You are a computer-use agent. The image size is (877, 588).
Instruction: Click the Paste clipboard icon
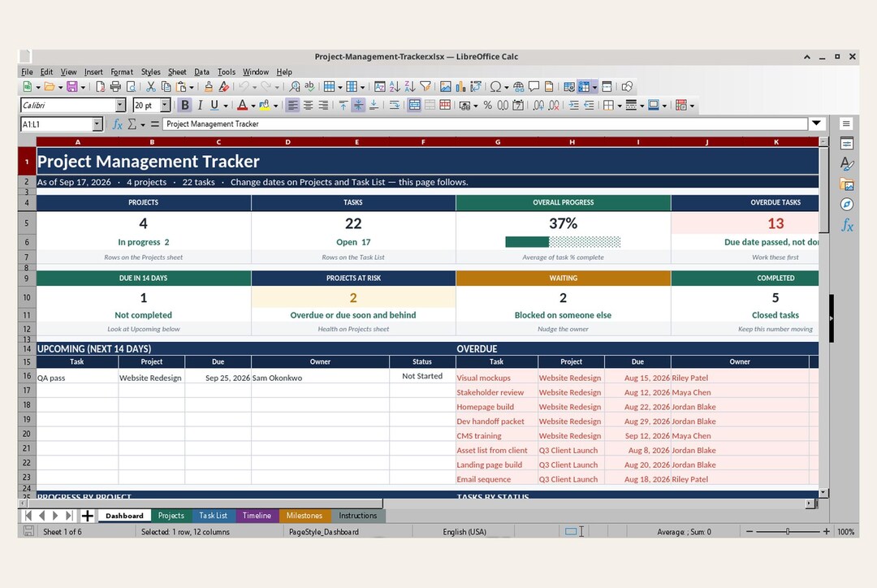[181, 87]
